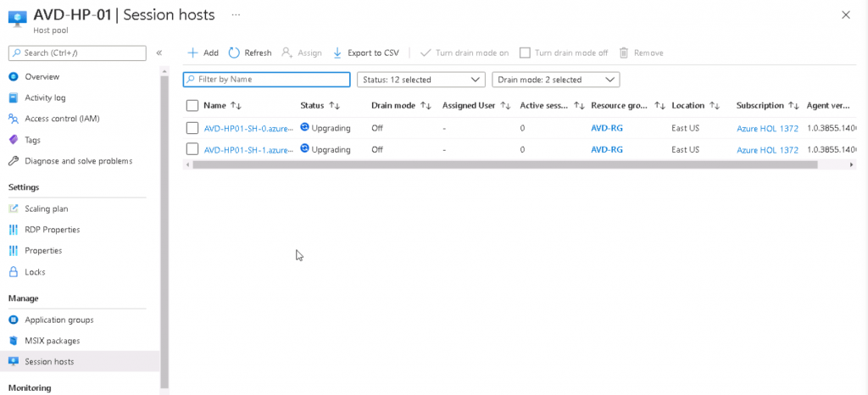Open AVD-RG link in SH-0 row

607,128
